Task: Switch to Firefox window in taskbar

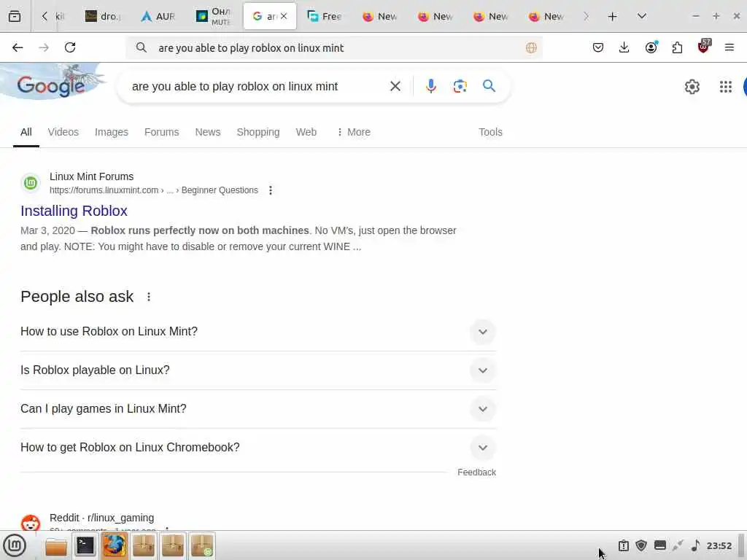Action: (x=115, y=545)
